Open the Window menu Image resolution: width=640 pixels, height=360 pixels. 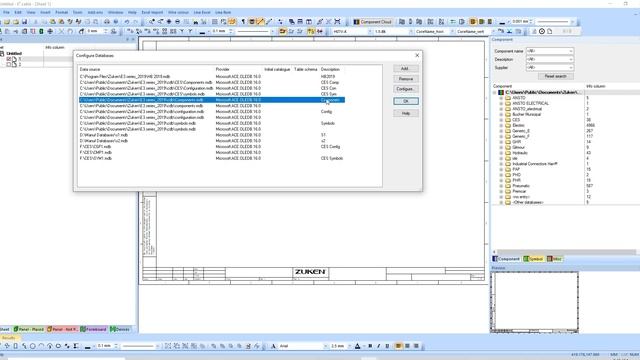pyautogui.click(x=116, y=13)
